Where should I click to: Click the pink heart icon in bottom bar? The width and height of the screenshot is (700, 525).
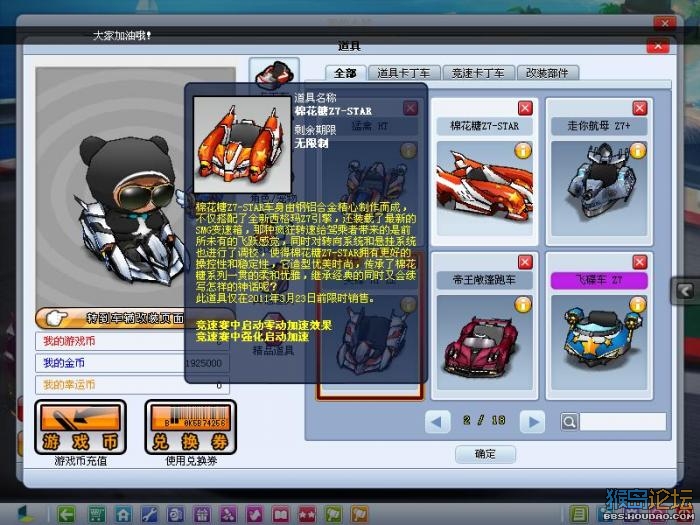(254, 514)
